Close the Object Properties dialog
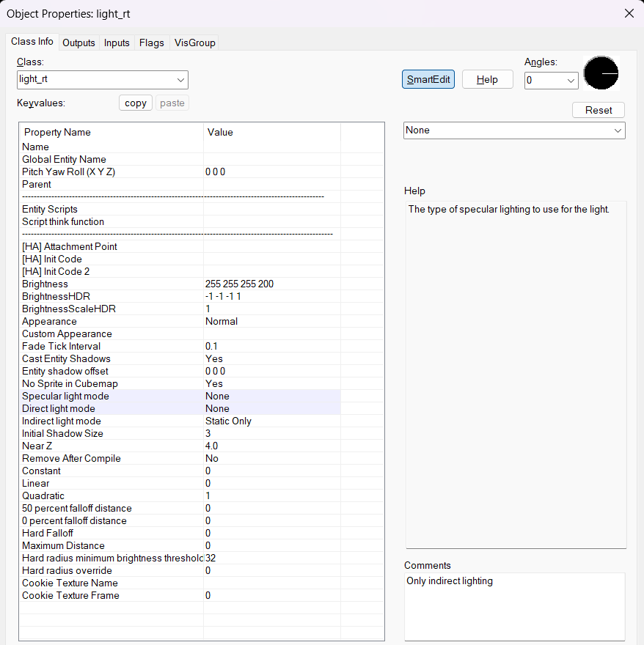 pos(629,13)
